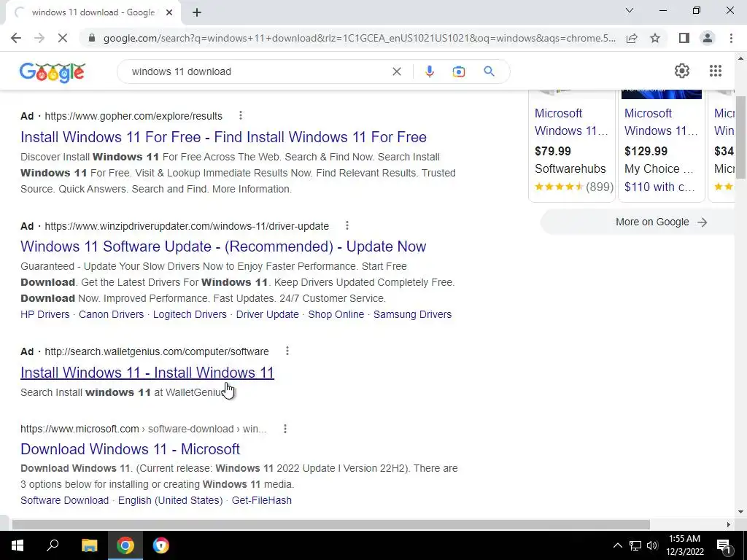Go back to the previous page
Viewport: 747px width, 560px height.
[x=16, y=38]
